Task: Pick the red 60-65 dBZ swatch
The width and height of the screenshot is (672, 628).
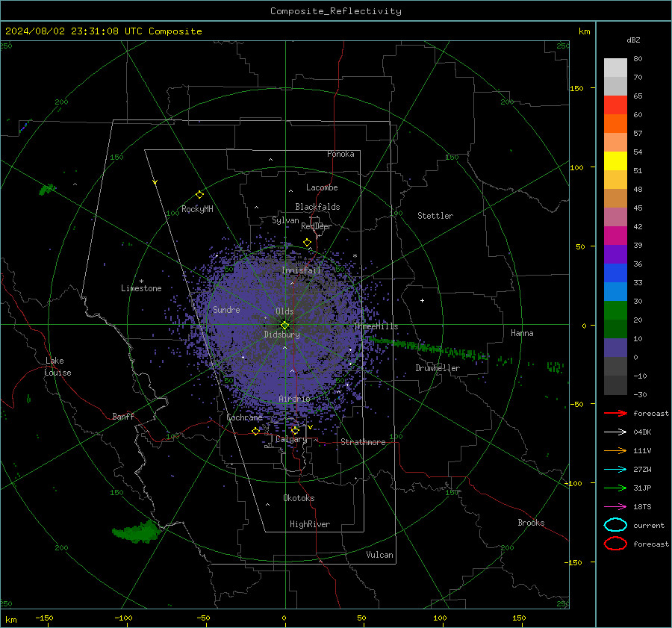Action: coord(615,105)
